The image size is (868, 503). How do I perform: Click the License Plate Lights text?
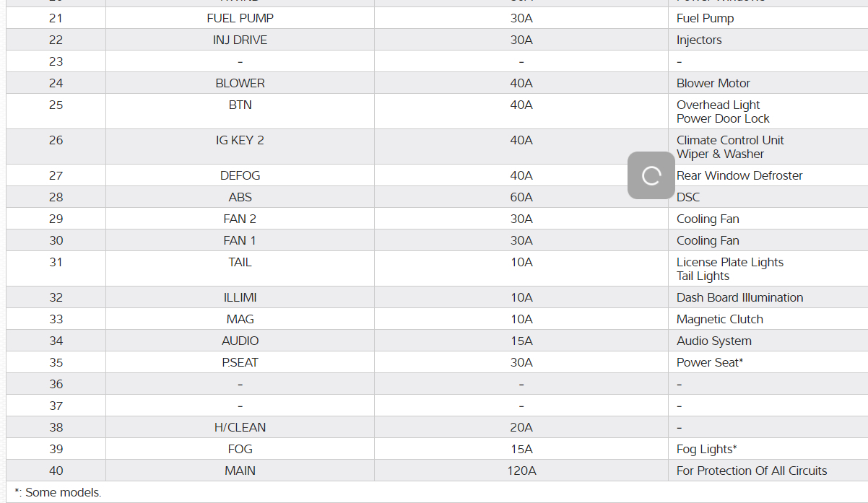tap(729, 262)
